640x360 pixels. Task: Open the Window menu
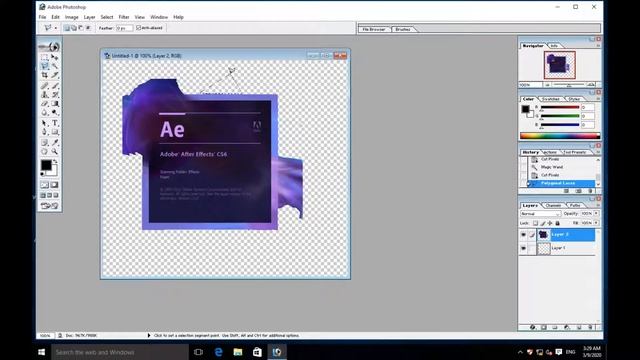tap(159, 17)
